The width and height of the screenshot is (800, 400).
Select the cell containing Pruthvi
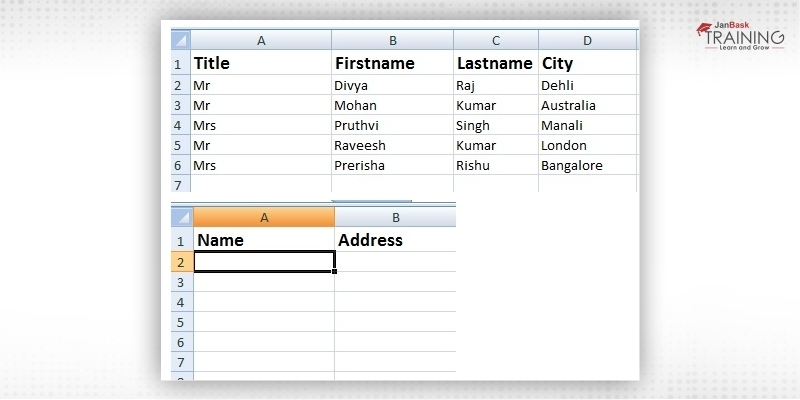[x=393, y=125]
